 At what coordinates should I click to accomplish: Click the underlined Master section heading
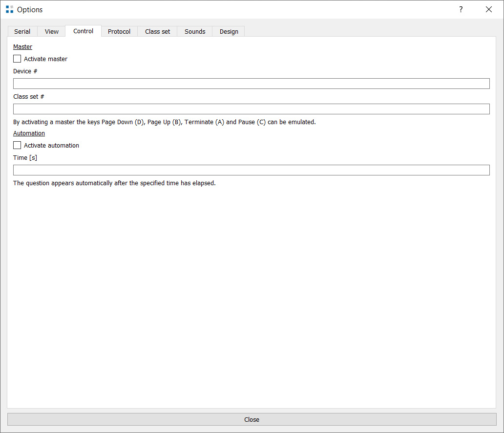22,47
